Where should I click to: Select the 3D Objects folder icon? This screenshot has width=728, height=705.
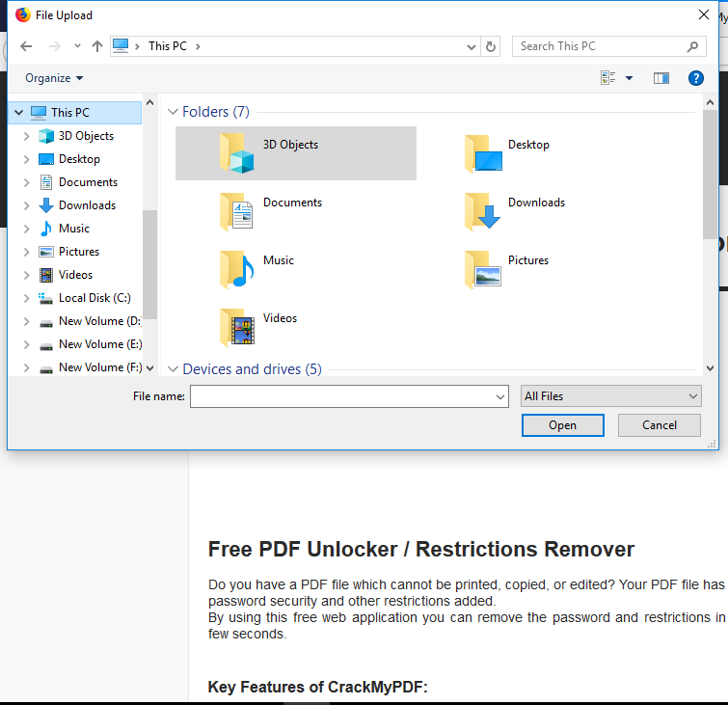237,153
